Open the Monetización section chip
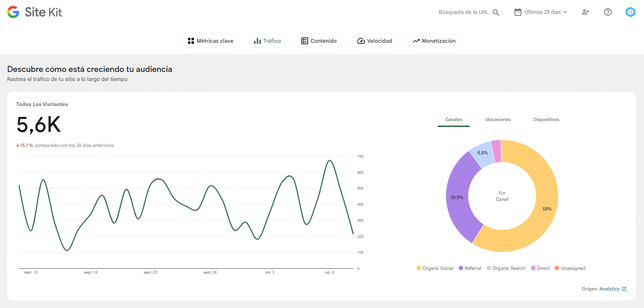 coord(434,41)
